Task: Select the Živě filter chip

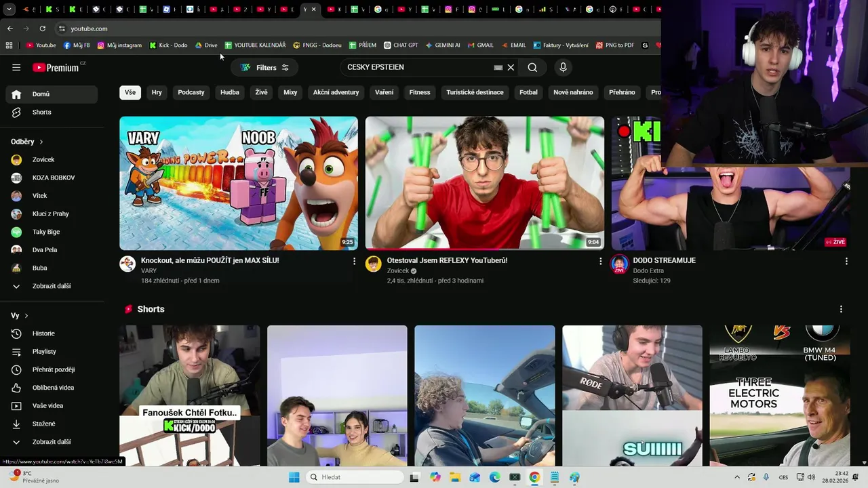Action: click(x=262, y=92)
